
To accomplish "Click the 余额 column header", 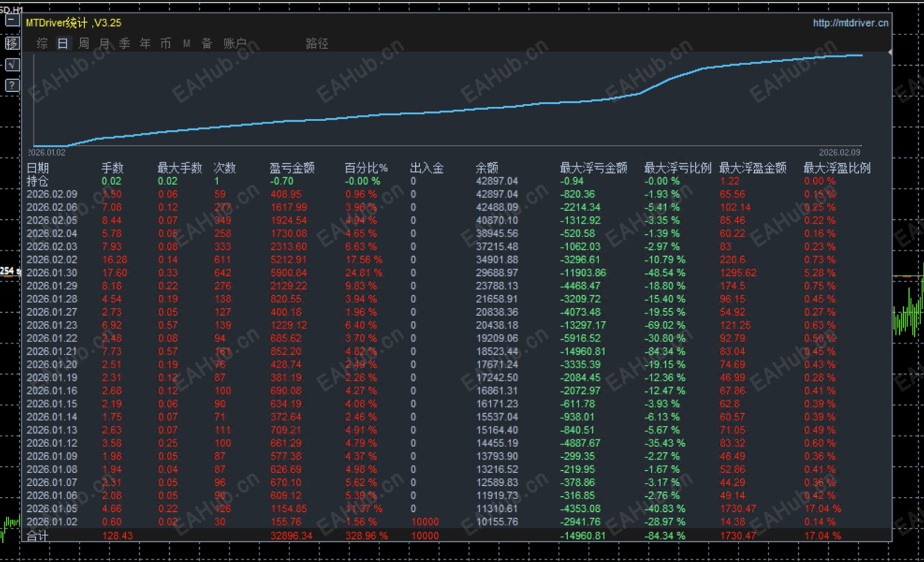I will (x=487, y=168).
